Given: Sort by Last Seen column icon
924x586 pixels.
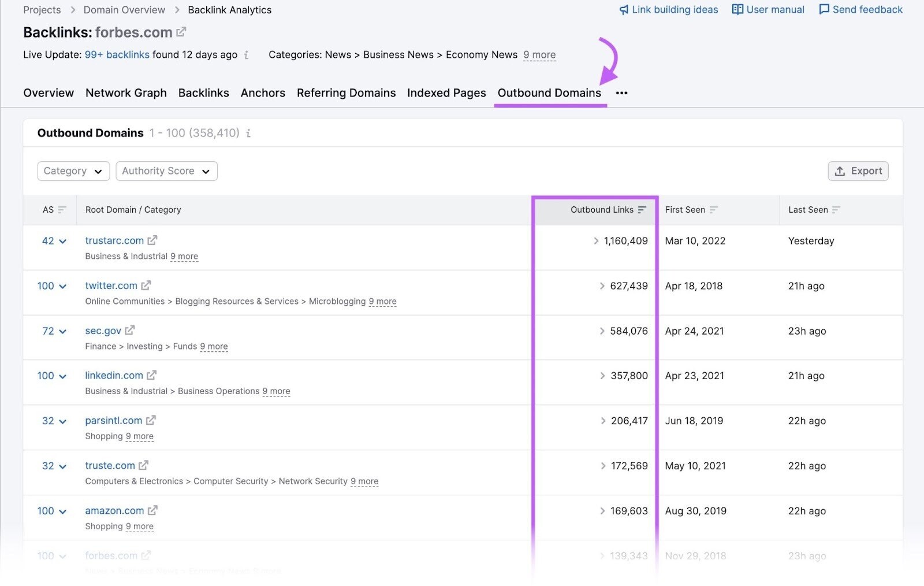Looking at the screenshot, I should [836, 210].
